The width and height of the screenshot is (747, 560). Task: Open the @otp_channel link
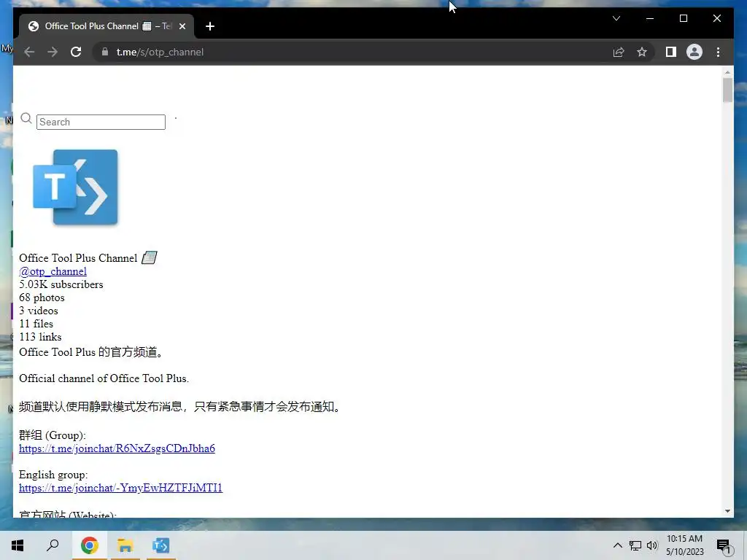(53, 271)
